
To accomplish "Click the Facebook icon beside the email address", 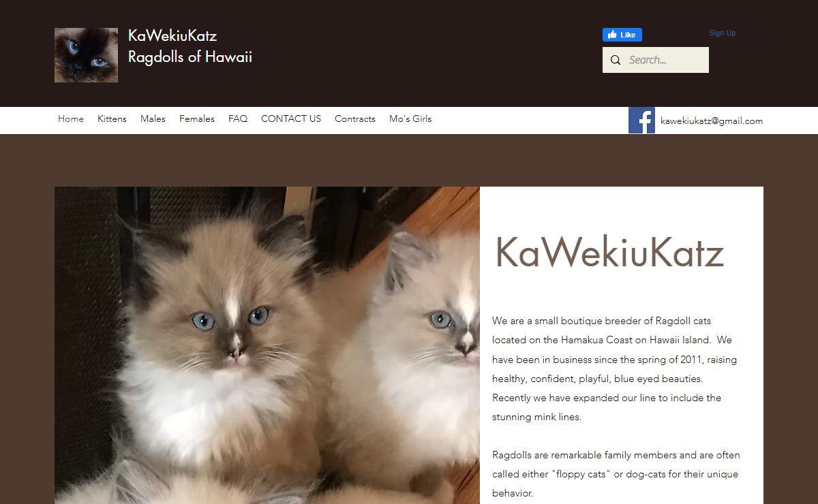I will pyautogui.click(x=641, y=121).
